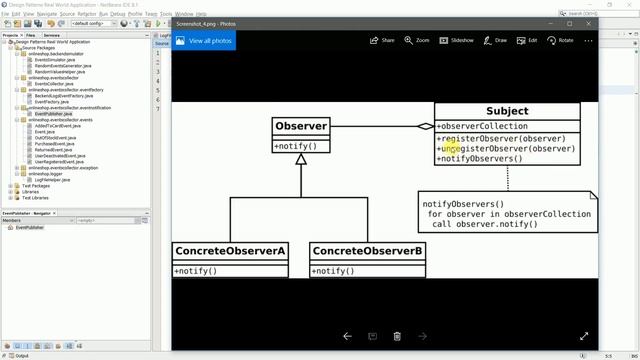The width and height of the screenshot is (640, 360).
Task: Open Refactor menu in NetBeans
Action: click(87, 14)
